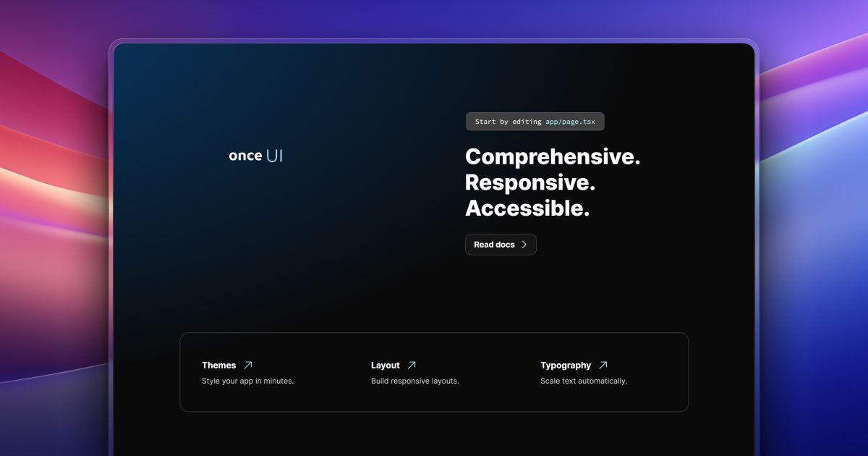Click the Layout external link arrow icon
Screen dimensions: 868x456
(x=413, y=365)
